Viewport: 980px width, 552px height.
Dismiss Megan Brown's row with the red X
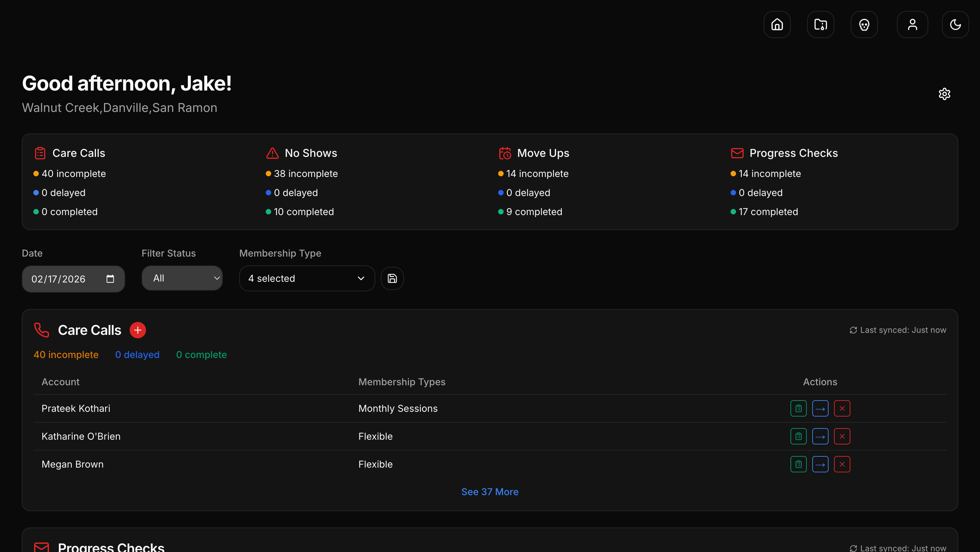[842, 464]
